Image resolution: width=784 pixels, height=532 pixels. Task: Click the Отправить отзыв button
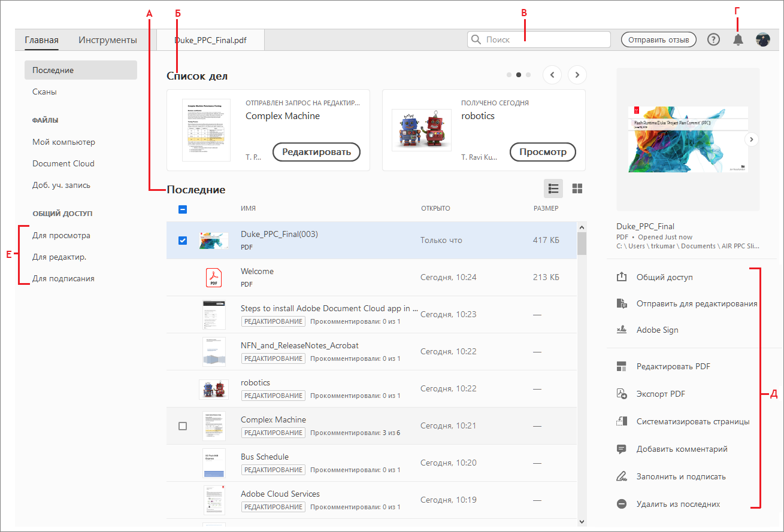tap(659, 39)
